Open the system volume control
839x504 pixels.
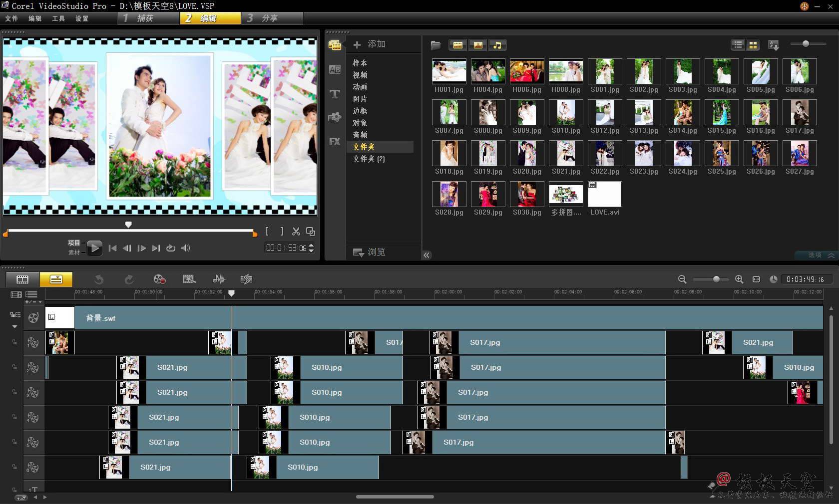point(185,248)
